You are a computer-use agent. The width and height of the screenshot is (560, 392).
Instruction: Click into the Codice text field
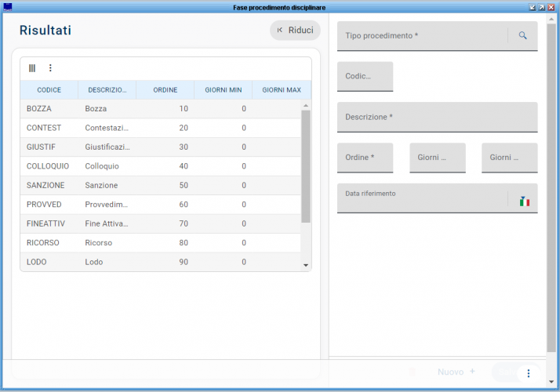365,77
